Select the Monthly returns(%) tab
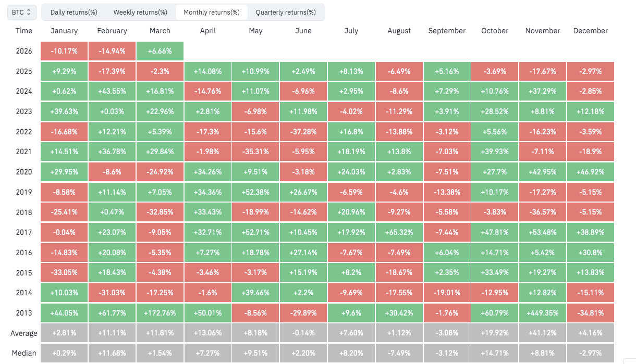 (x=212, y=12)
